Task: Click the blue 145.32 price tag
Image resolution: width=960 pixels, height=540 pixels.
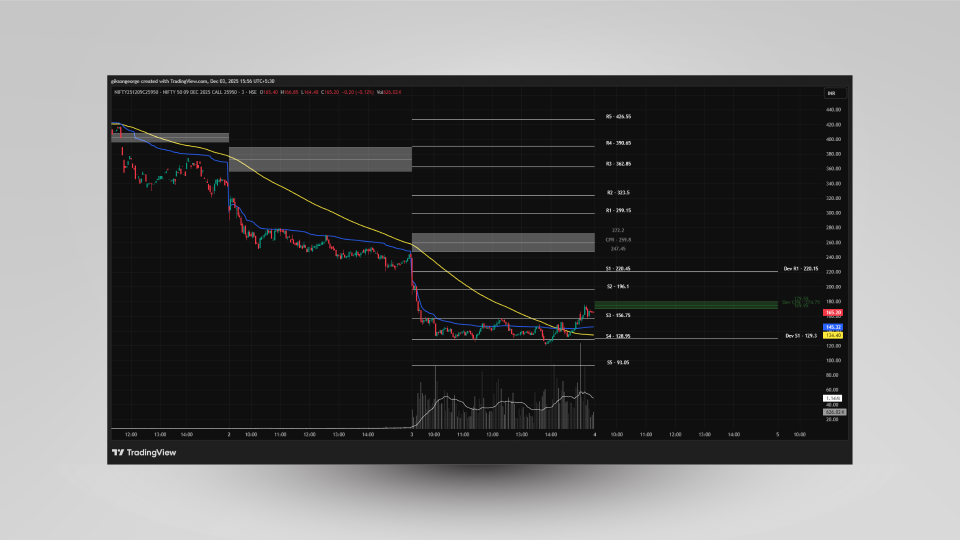Action: pos(832,327)
